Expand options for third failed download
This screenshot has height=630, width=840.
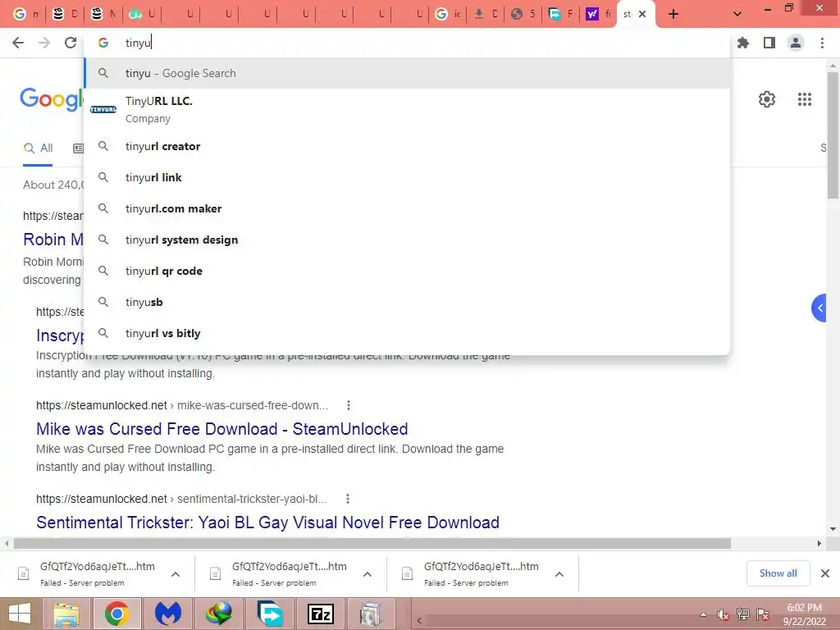pos(559,574)
